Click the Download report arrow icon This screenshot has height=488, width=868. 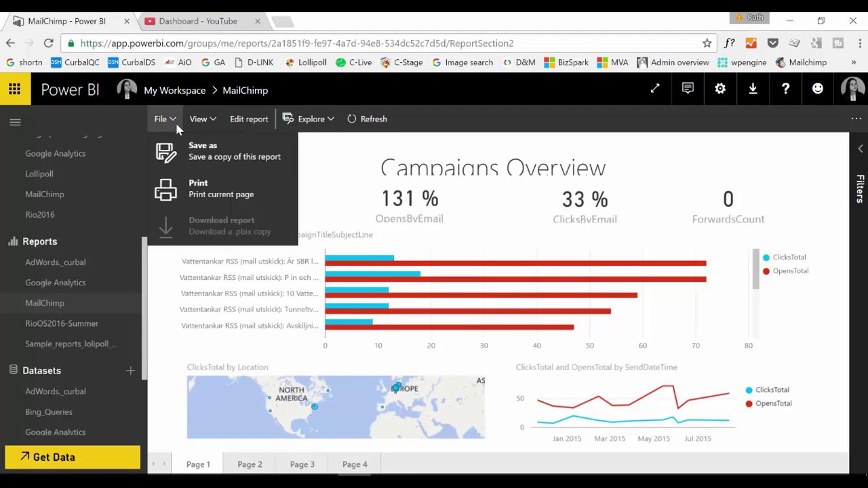(x=165, y=226)
